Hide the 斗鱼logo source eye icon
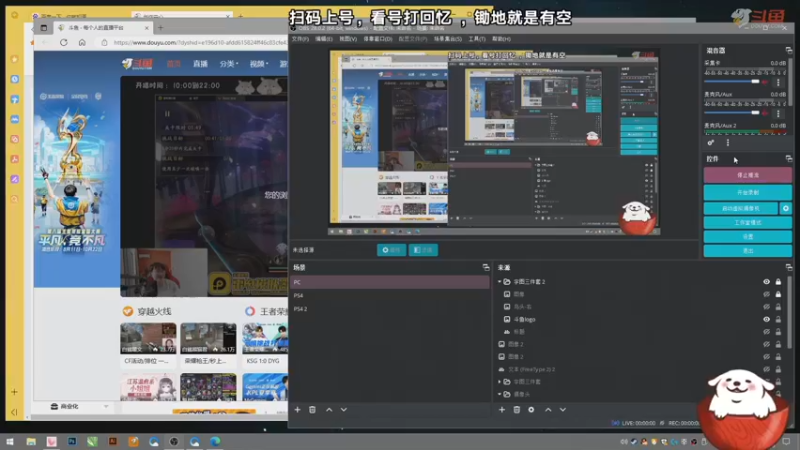The width and height of the screenshot is (800, 450). tap(766, 319)
